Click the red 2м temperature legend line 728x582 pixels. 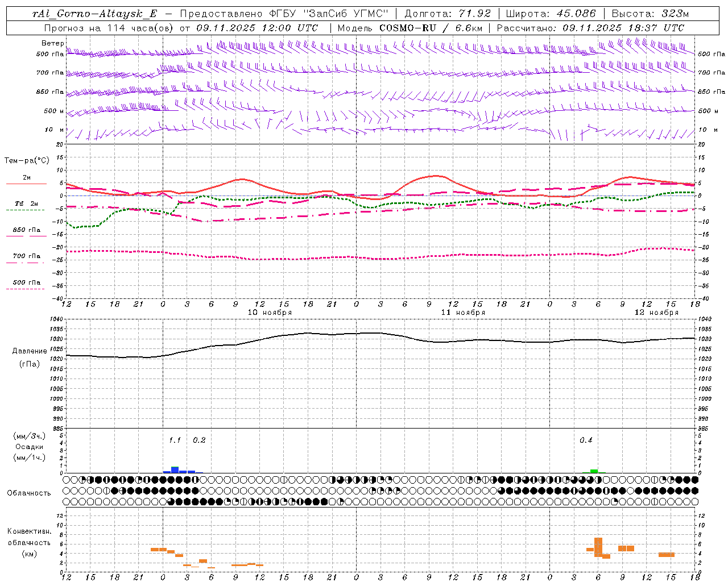click(26, 184)
